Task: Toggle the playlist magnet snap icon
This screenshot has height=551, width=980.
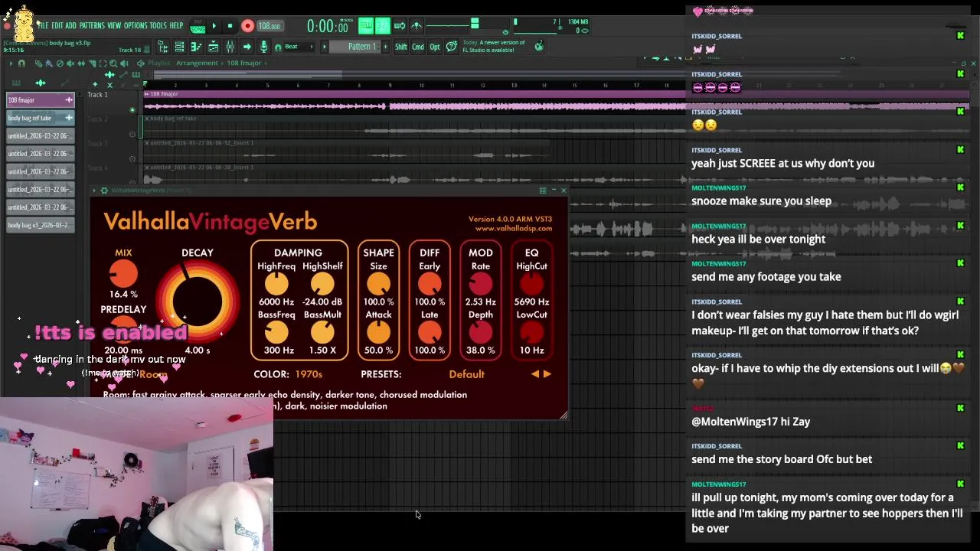Action: [x=21, y=64]
